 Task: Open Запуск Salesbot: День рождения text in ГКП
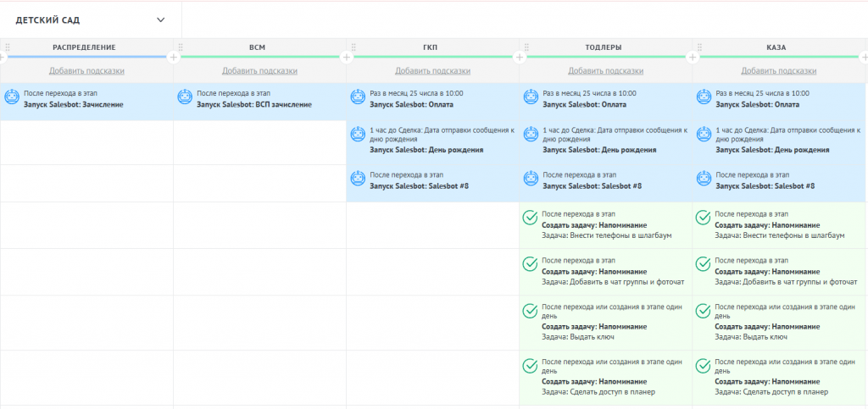[x=426, y=150]
